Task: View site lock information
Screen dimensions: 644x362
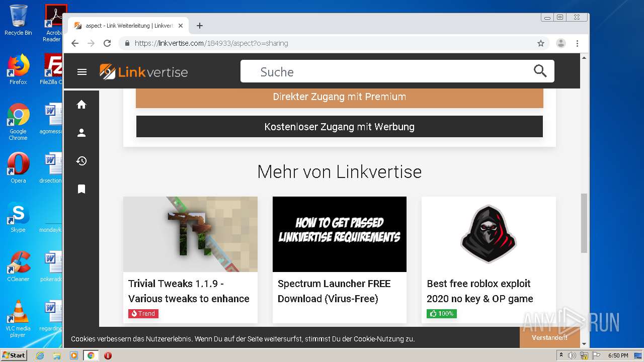Action: (x=127, y=43)
